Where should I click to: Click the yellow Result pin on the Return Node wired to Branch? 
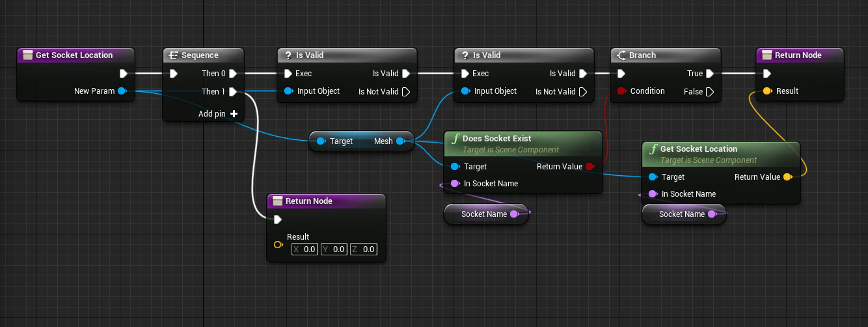(767, 91)
